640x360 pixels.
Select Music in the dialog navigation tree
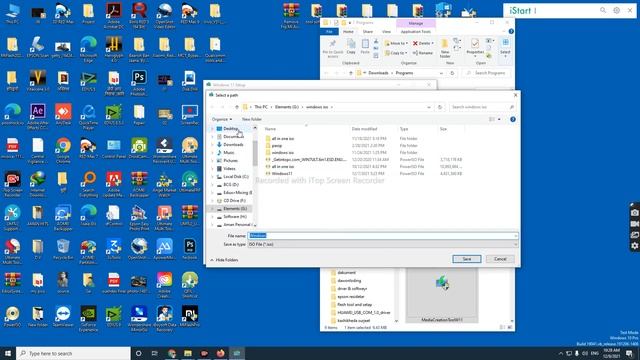[x=229, y=153]
